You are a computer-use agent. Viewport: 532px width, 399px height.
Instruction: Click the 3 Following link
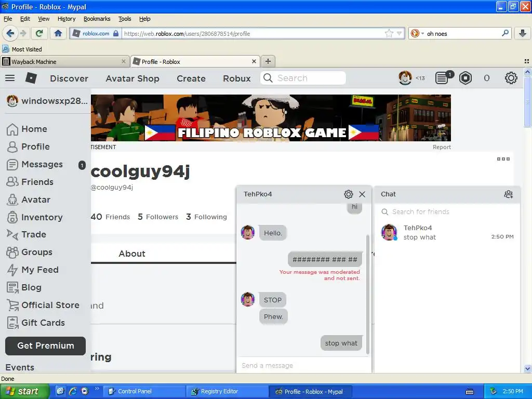click(x=206, y=217)
